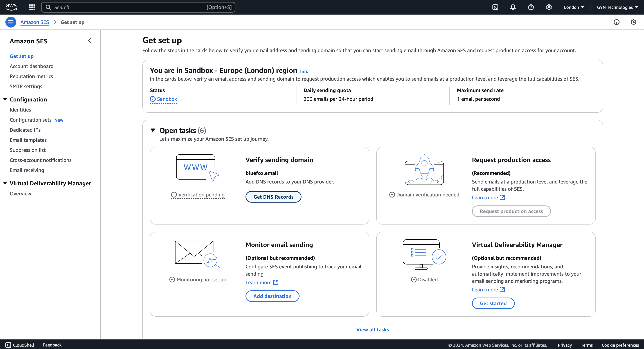Open the info panel circle icon
The image size is (644, 349).
pos(616,22)
